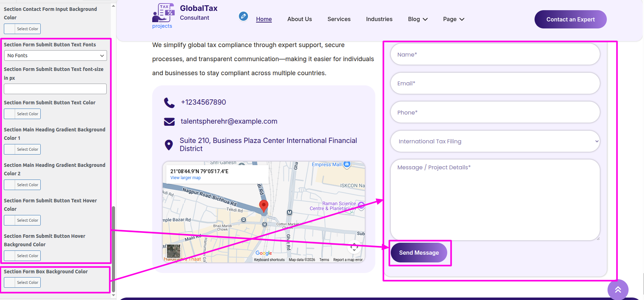Viewport: 644px width, 300px height.
Task: Click the scroll-to-top double chevron button
Action: (618, 289)
